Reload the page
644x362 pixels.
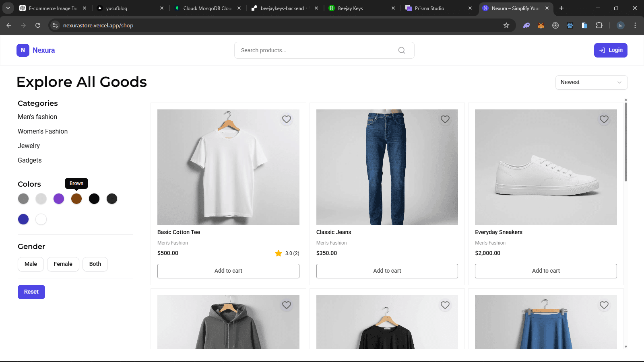point(38,25)
